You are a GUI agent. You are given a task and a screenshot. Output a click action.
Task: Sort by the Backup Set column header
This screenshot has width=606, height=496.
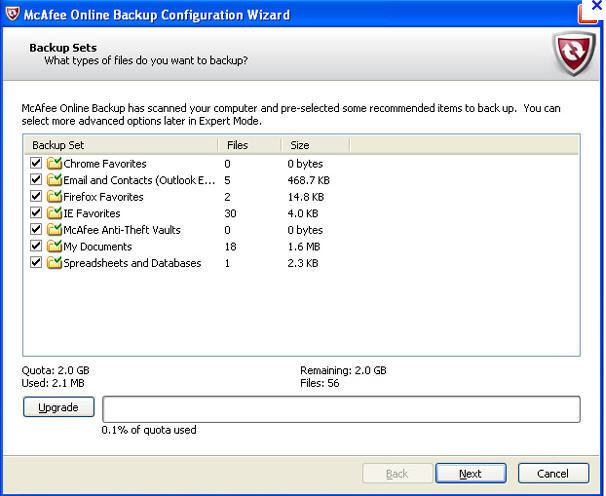click(121, 145)
